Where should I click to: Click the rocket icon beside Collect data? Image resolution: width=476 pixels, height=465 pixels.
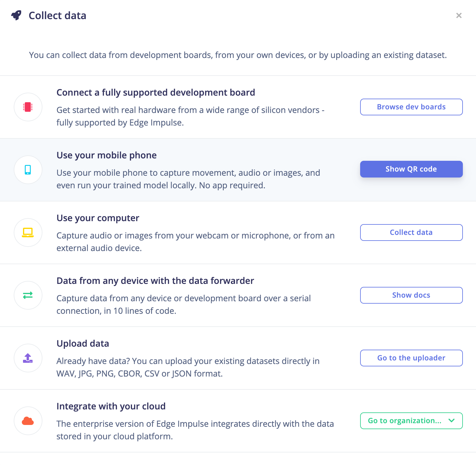point(16,15)
